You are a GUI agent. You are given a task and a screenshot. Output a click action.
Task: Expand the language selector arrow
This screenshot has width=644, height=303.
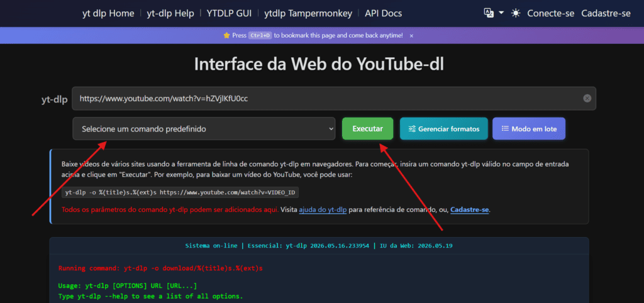tap(501, 13)
